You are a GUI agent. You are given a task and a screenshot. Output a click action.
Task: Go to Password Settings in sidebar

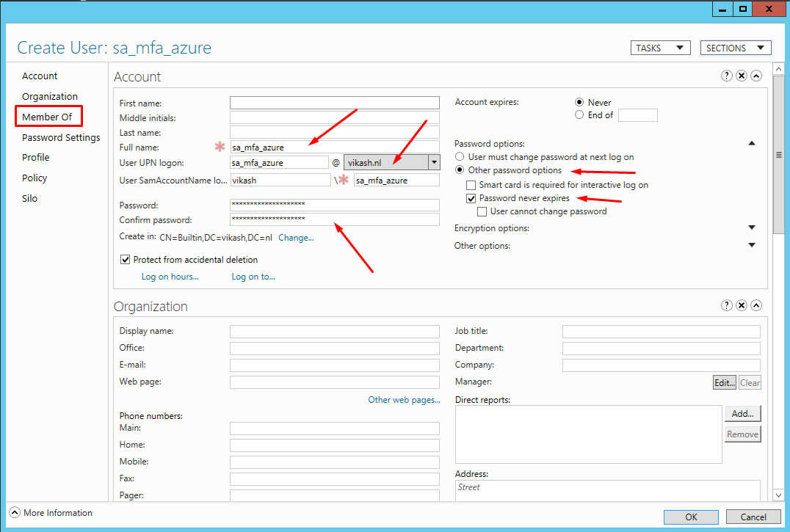(x=61, y=137)
